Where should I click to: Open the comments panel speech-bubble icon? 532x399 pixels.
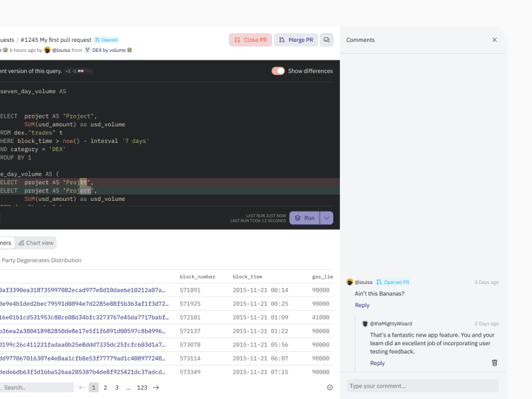click(x=327, y=40)
